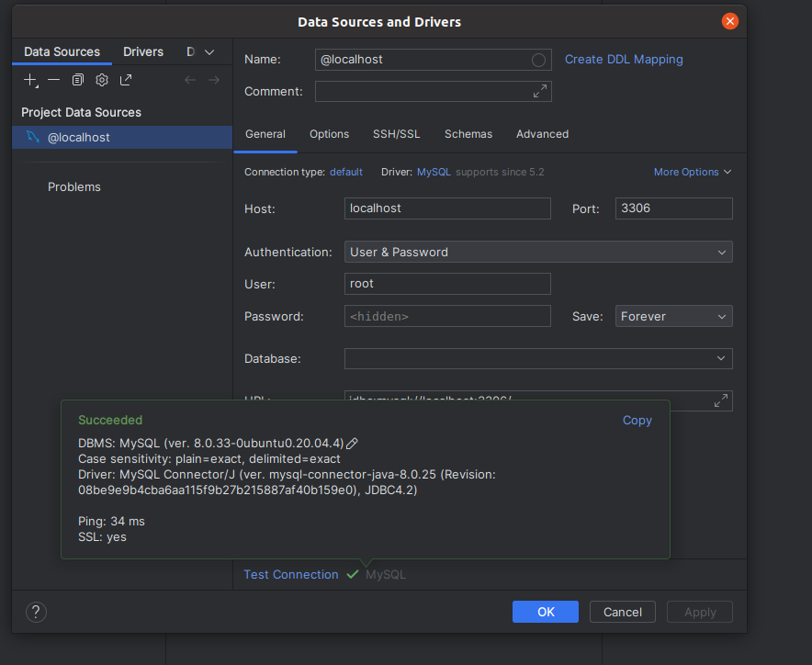Go back with the left arrow icon

[x=190, y=80]
